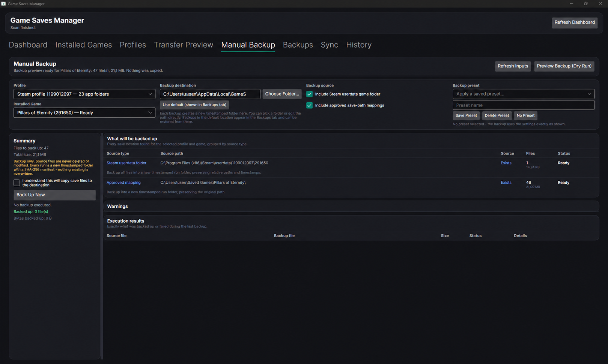Click the Steam userdata folder source type
608x364 pixels.
coord(126,163)
